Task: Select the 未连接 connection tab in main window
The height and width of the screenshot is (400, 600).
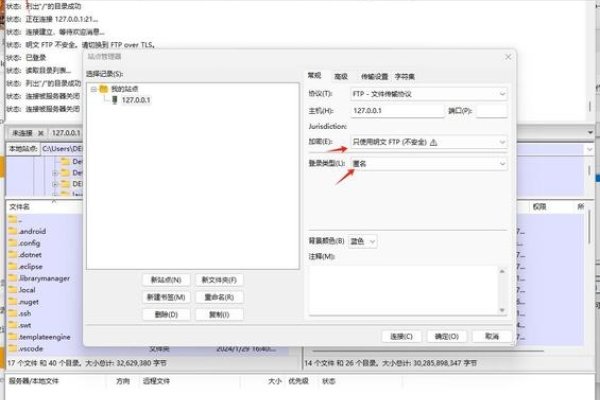Action: (x=22, y=133)
